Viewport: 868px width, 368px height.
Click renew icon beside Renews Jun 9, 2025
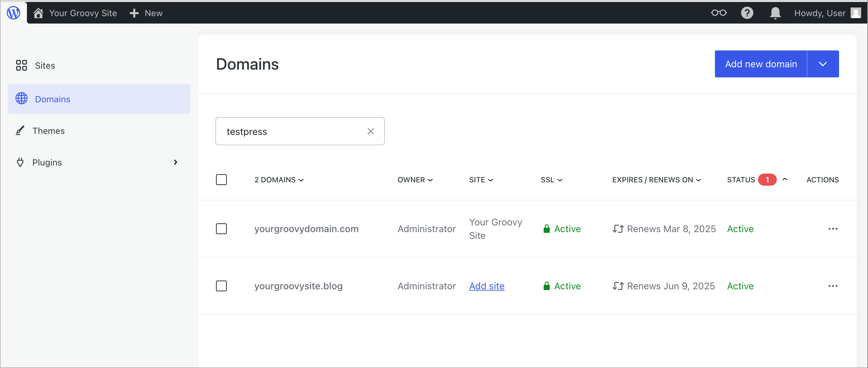pyautogui.click(x=618, y=286)
